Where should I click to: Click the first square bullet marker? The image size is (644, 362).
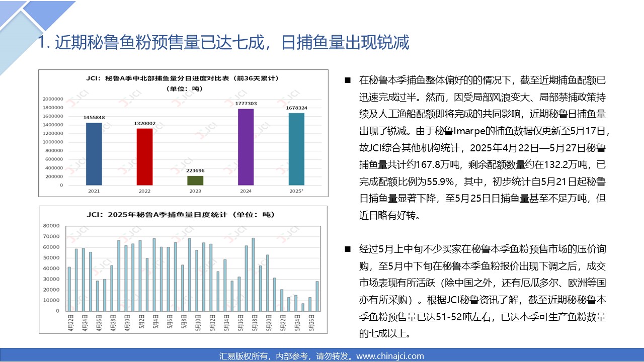click(x=347, y=80)
